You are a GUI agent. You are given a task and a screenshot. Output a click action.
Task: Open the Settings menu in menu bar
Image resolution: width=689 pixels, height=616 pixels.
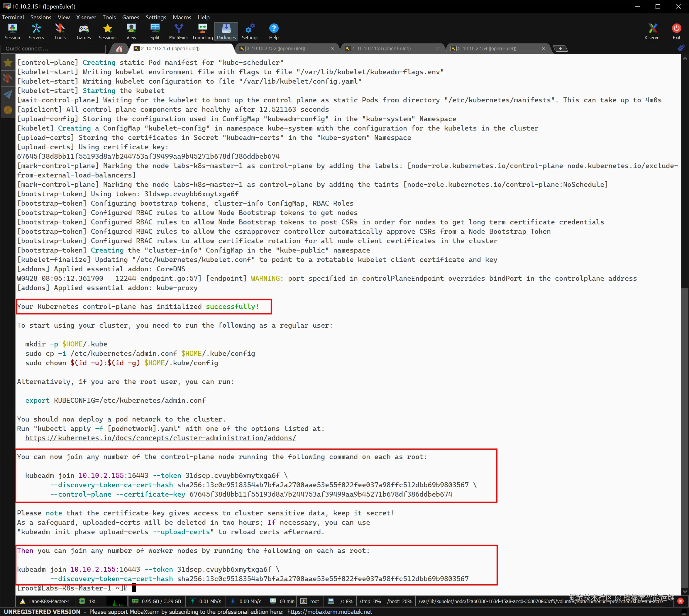tap(156, 17)
